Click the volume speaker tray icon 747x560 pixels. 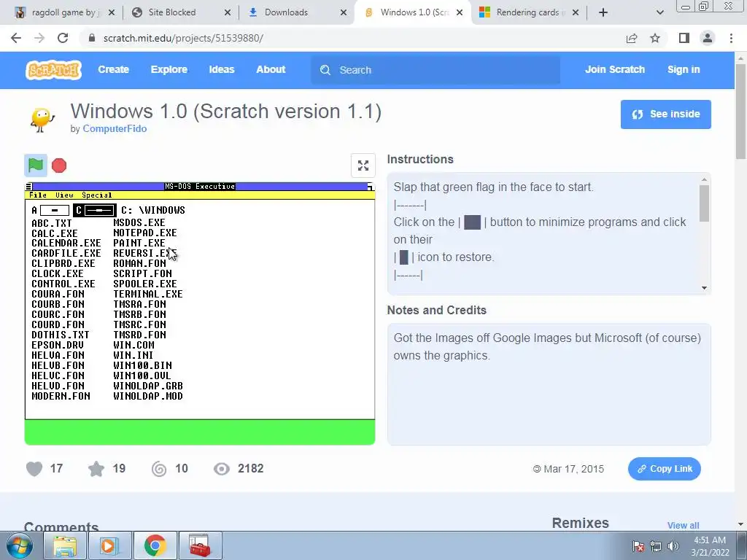pyautogui.click(x=673, y=546)
